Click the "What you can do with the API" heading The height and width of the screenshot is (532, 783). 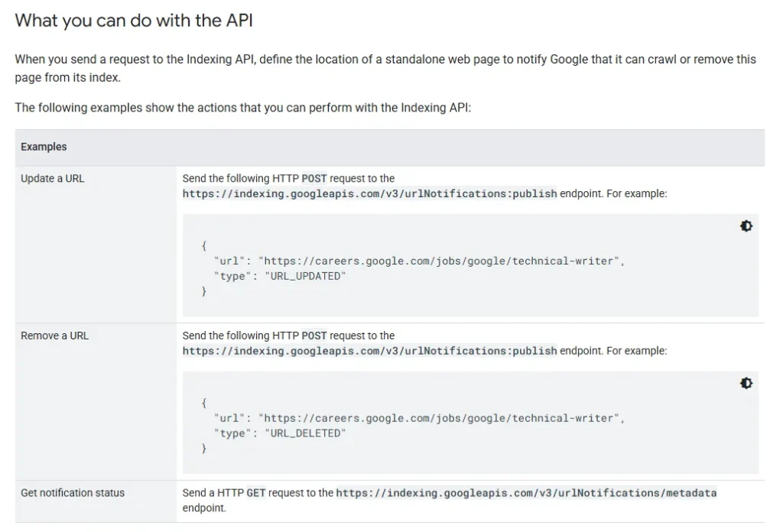134,21
